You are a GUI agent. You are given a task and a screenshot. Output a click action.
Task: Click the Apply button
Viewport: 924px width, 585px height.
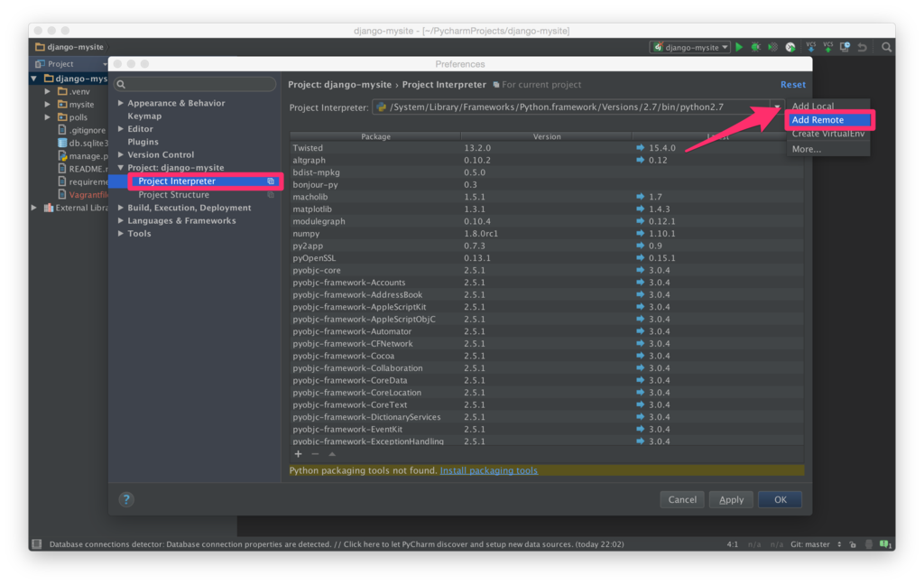[731, 499]
